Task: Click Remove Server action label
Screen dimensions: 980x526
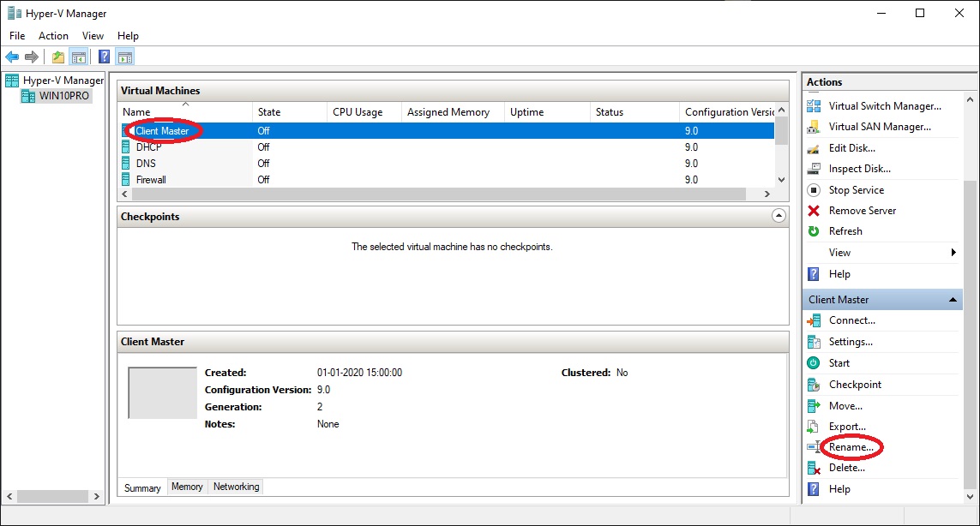Action: 863,211
